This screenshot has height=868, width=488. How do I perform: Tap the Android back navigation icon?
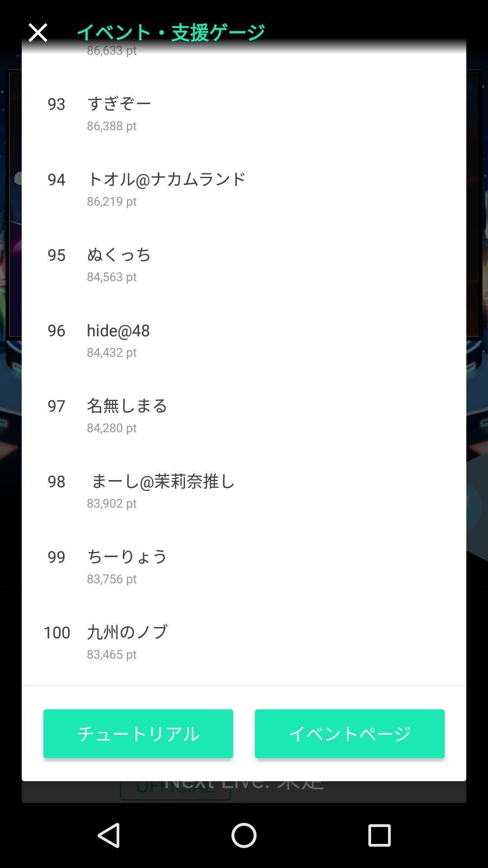pos(109,835)
